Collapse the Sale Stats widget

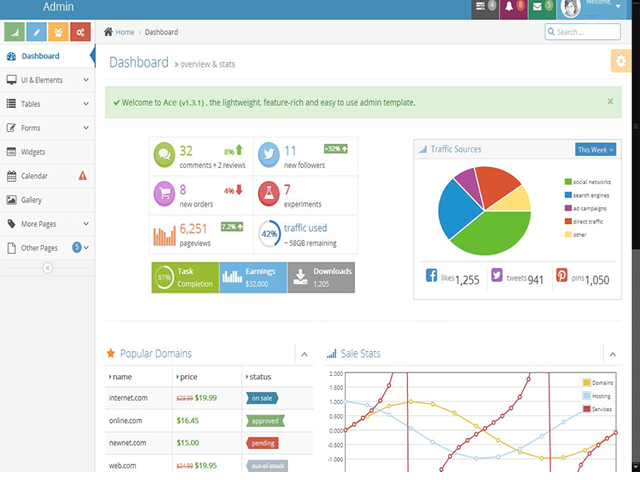coord(613,354)
